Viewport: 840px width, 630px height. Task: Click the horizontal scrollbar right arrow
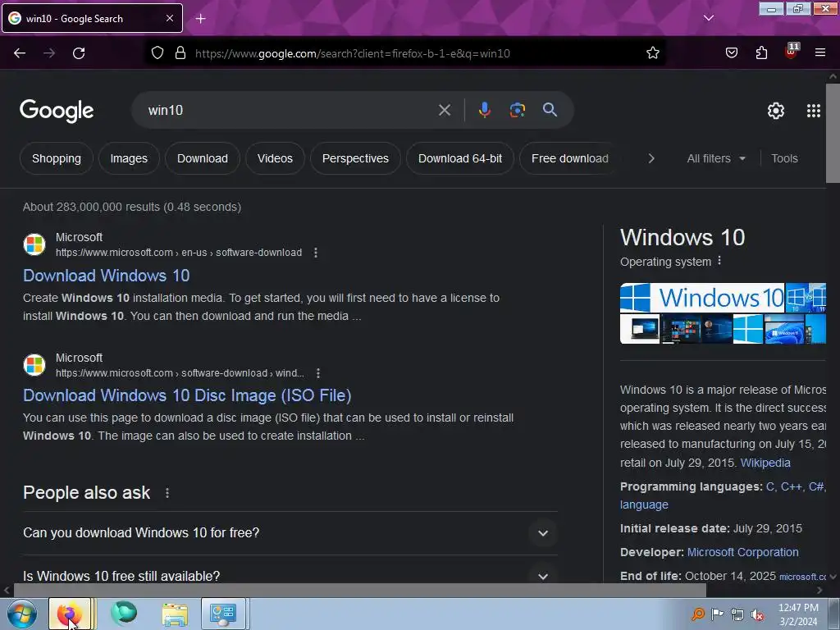(819, 590)
